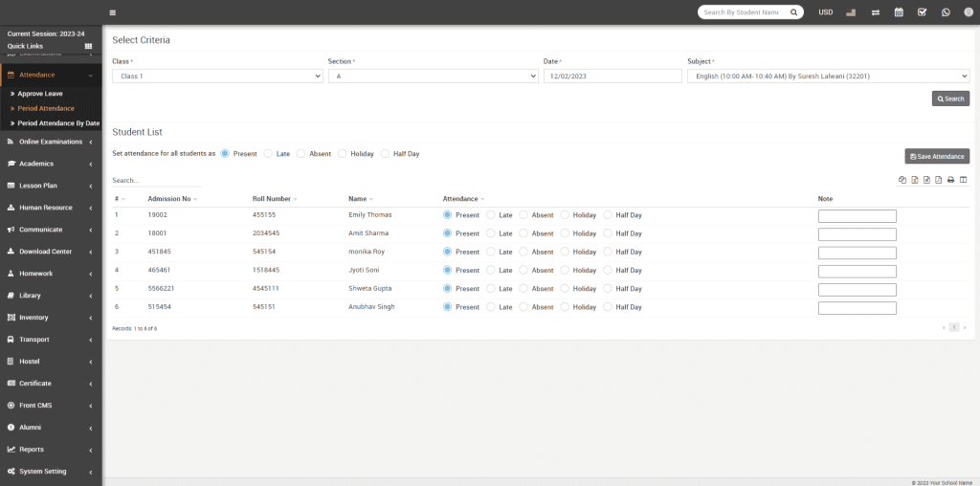Screen dimensions: 980x486
Task: Open the Alumni sidebar menu
Action: [51, 428]
